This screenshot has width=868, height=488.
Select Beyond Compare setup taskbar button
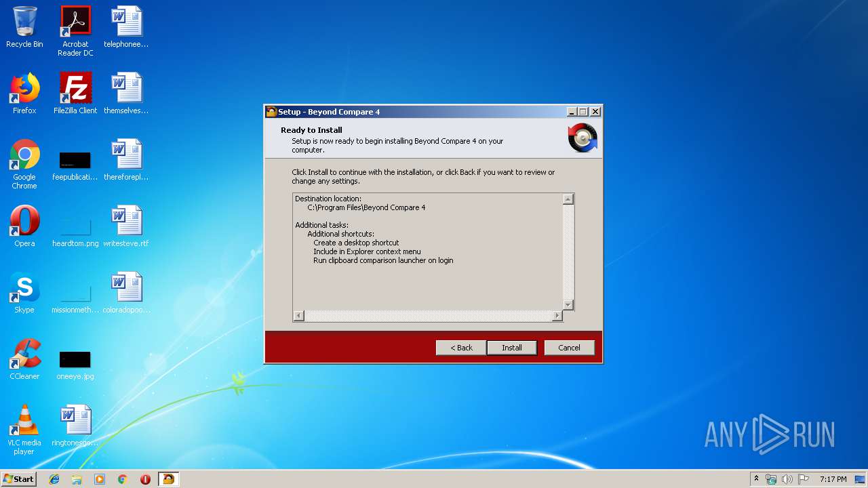(x=168, y=479)
